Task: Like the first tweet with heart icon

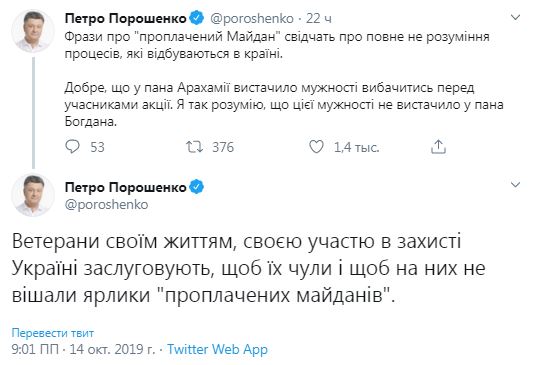Action: click(x=316, y=147)
